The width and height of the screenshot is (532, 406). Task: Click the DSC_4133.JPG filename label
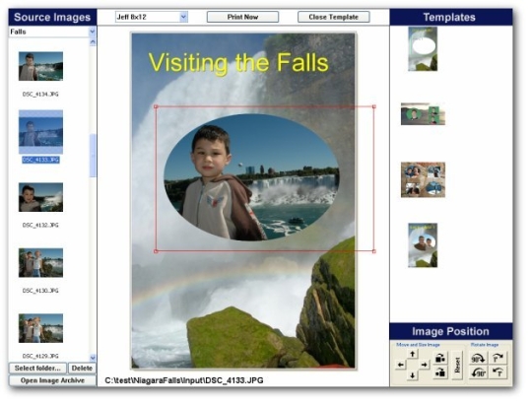40,160
